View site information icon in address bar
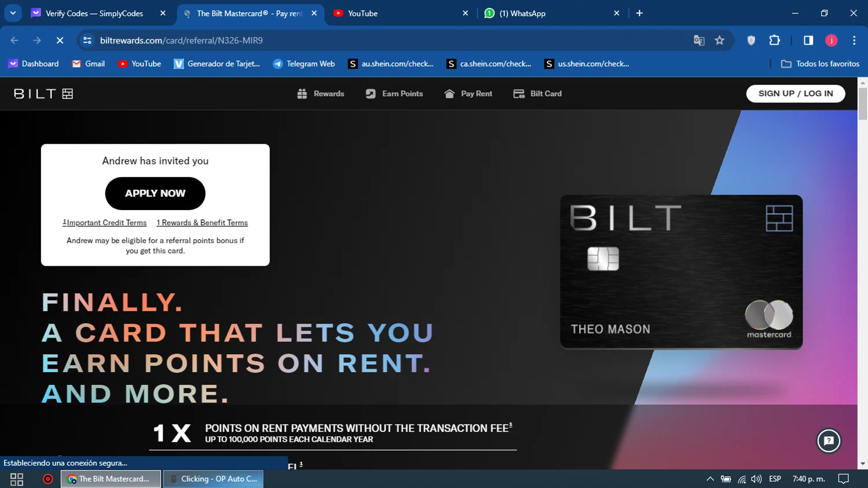Screen dimensions: 868x488 click(87, 41)
